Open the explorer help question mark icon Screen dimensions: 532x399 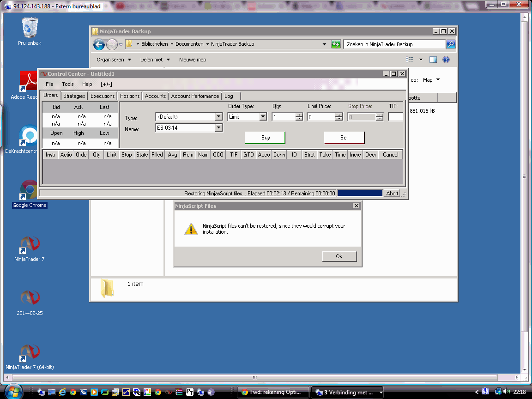(x=446, y=60)
